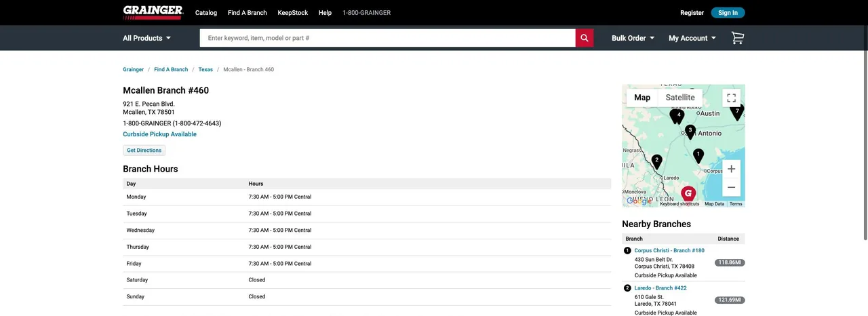Open the shopping cart icon
The image size is (868, 316).
pos(738,38)
